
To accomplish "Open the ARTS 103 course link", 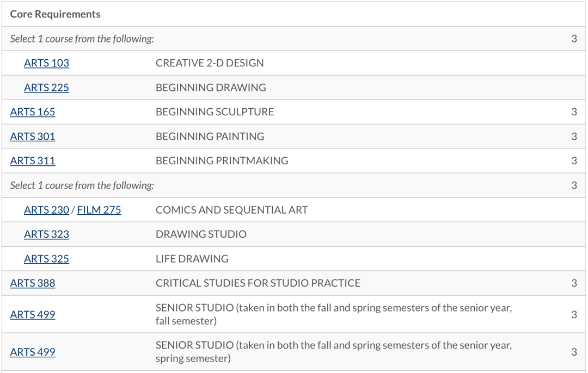I will tap(46, 63).
